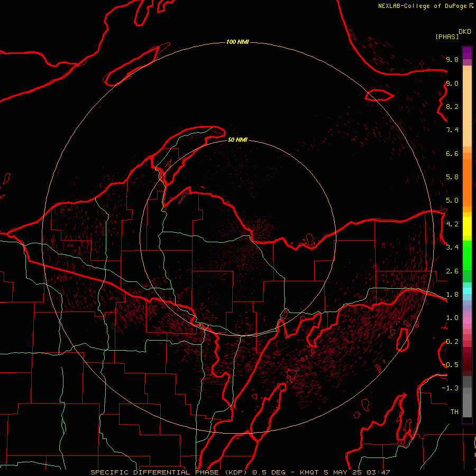Select the 8.2 value on the scale
This screenshot has width=476, height=476.
pyautogui.click(x=452, y=106)
